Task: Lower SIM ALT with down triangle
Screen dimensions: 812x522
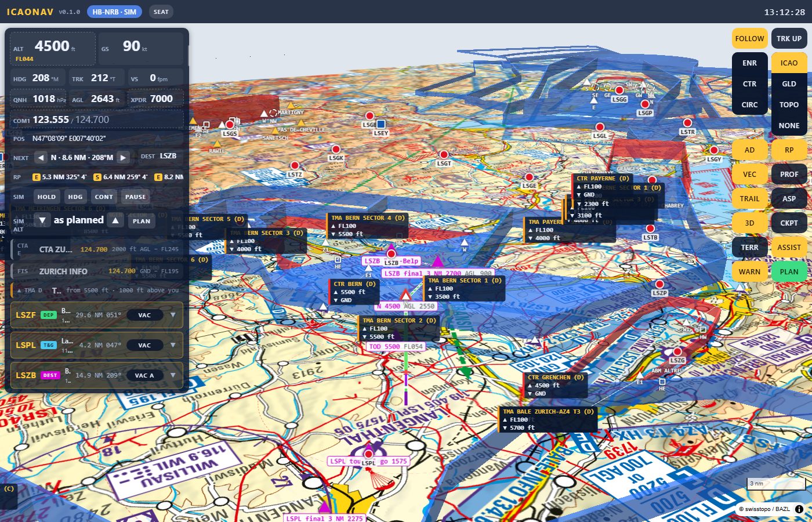Action: [42, 220]
